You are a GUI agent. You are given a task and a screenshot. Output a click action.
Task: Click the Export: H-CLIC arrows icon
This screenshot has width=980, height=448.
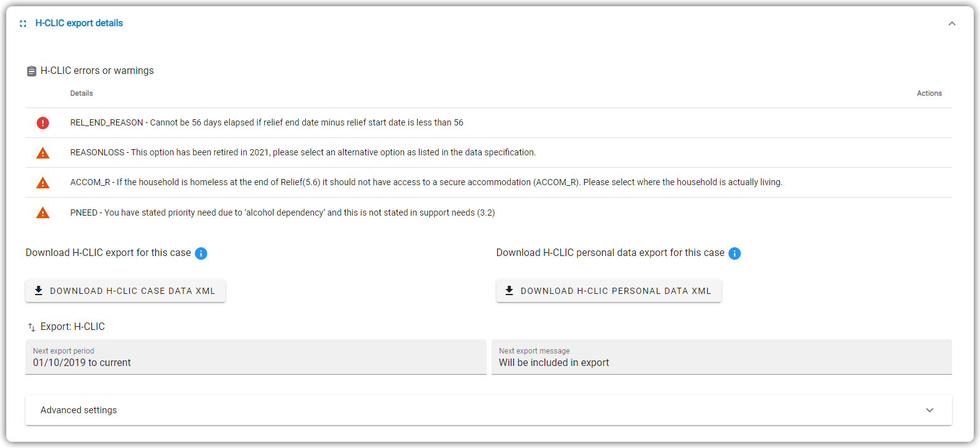click(32, 327)
